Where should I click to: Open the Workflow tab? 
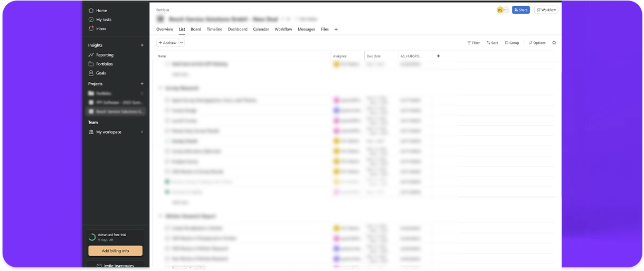click(x=283, y=30)
